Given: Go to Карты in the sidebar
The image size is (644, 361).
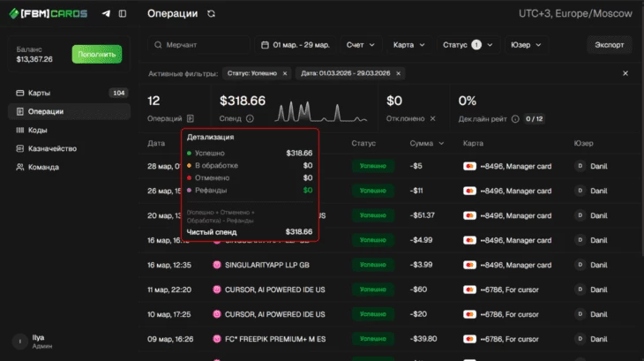Looking at the screenshot, I should point(39,93).
